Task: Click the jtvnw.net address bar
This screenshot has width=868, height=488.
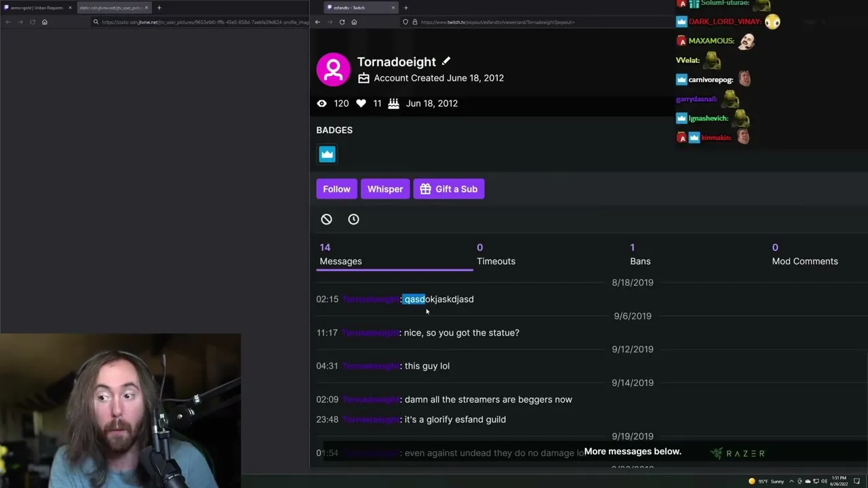Action: coord(201,22)
